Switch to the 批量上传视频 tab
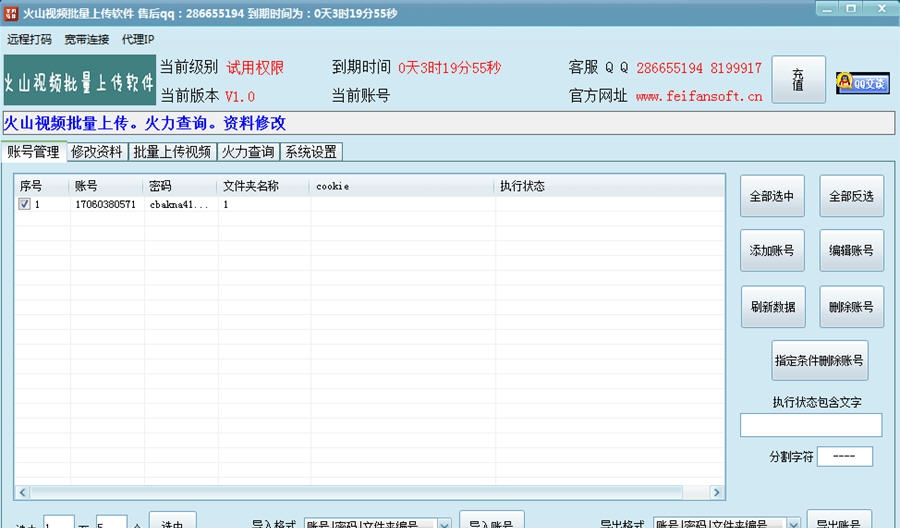Viewport: 900px width, 528px height. [x=172, y=152]
